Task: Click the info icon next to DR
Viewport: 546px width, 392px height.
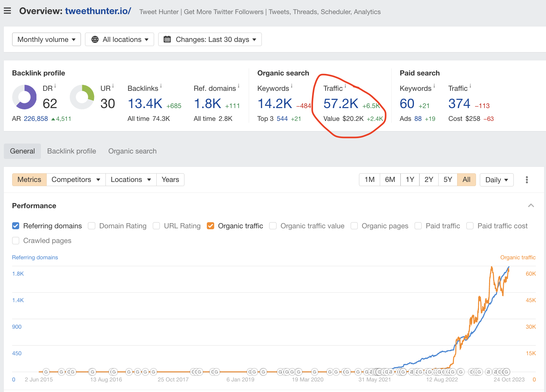Action: tap(55, 86)
